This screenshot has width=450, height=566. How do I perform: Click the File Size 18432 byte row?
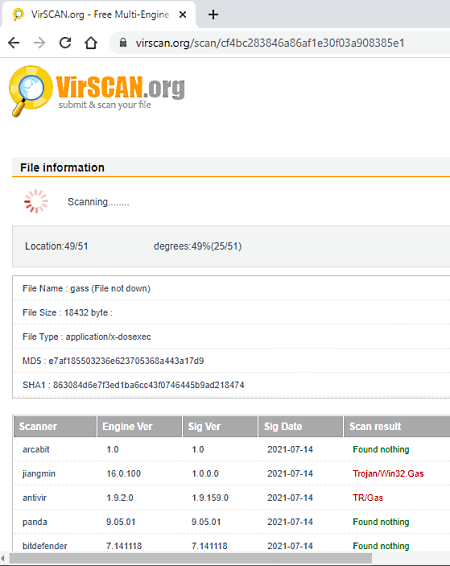231,313
